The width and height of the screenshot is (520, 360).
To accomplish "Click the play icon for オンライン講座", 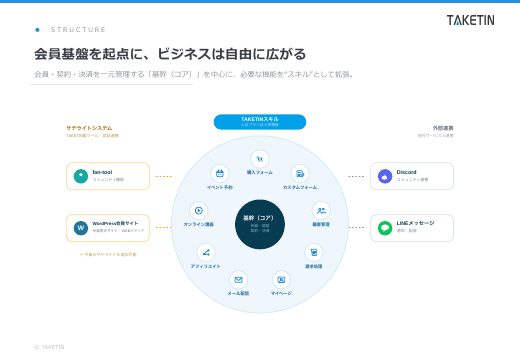I will click(199, 210).
